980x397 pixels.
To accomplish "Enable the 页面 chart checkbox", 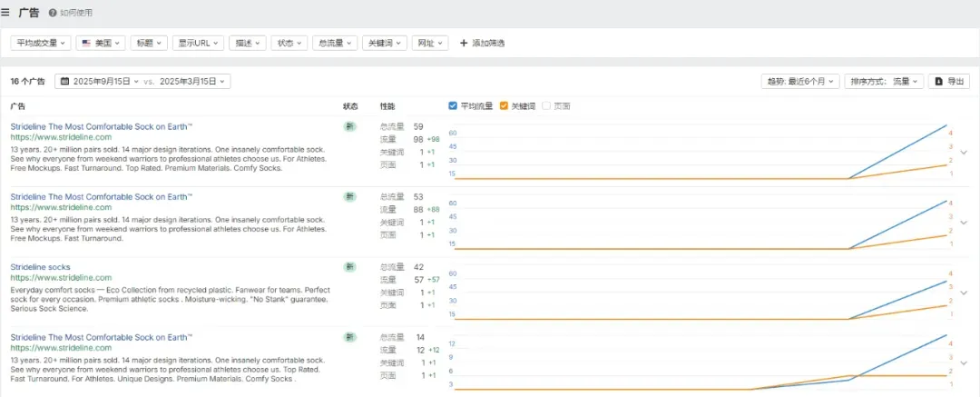I will (546, 105).
